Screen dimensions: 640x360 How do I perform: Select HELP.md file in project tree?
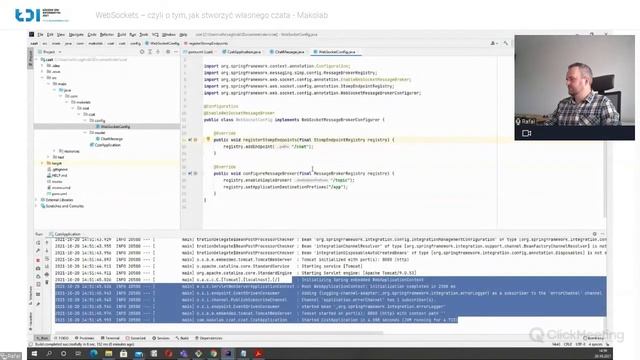57,176
